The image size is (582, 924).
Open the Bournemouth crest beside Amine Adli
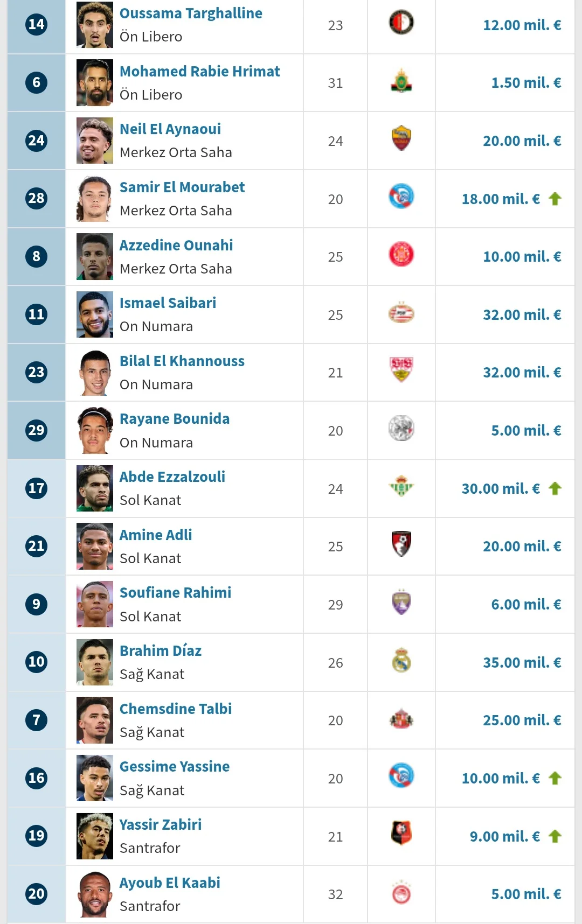401,544
